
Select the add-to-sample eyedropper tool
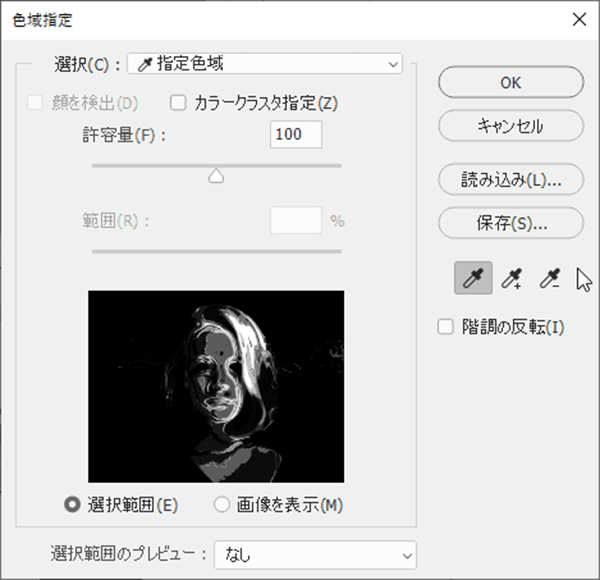click(x=512, y=278)
